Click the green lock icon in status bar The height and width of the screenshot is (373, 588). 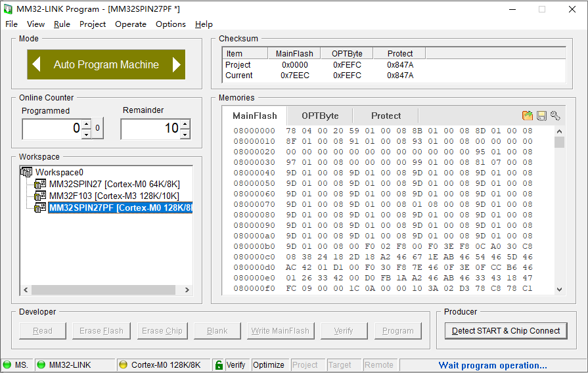coord(218,364)
